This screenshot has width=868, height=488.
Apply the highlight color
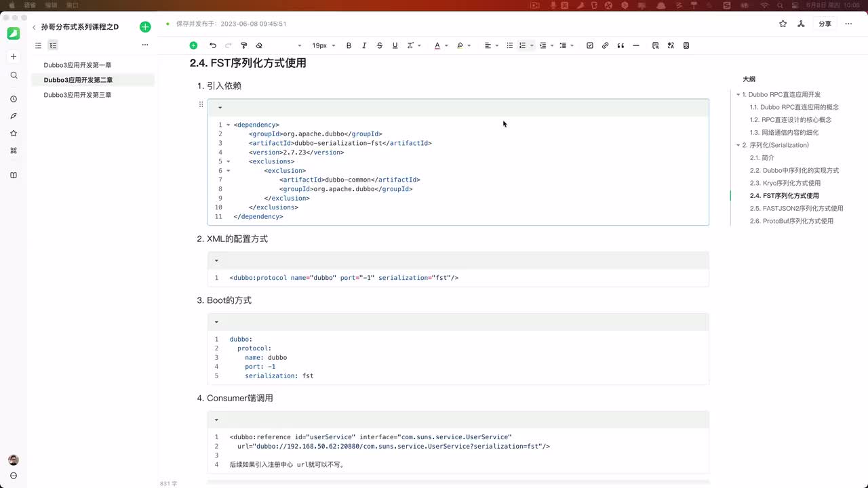pyautogui.click(x=460, y=45)
